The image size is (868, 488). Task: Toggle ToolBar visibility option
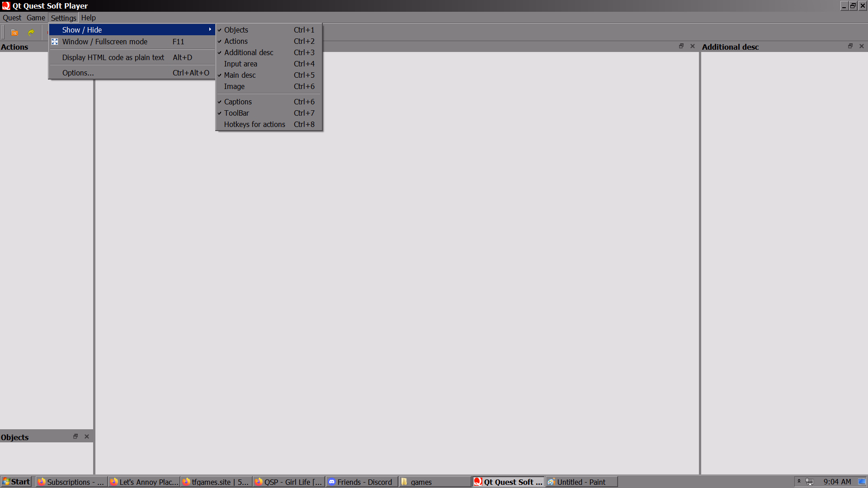click(x=236, y=113)
